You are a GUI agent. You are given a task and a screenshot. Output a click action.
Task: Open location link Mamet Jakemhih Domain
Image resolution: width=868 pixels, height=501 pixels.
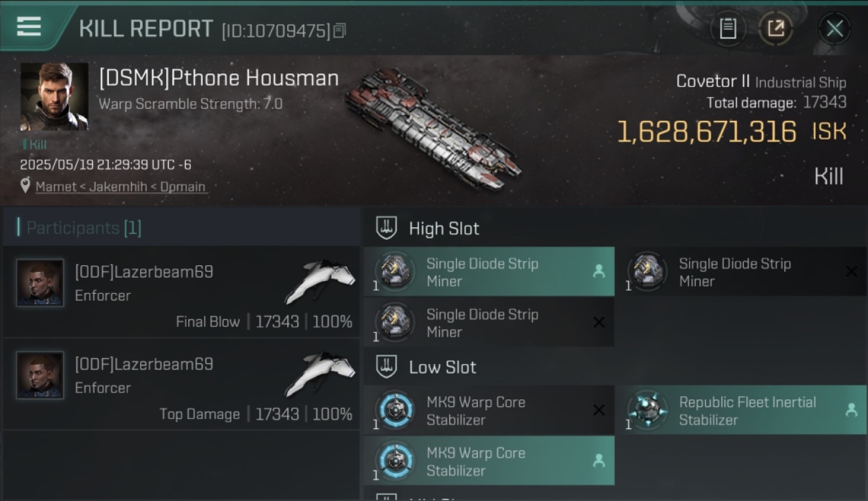(120, 186)
